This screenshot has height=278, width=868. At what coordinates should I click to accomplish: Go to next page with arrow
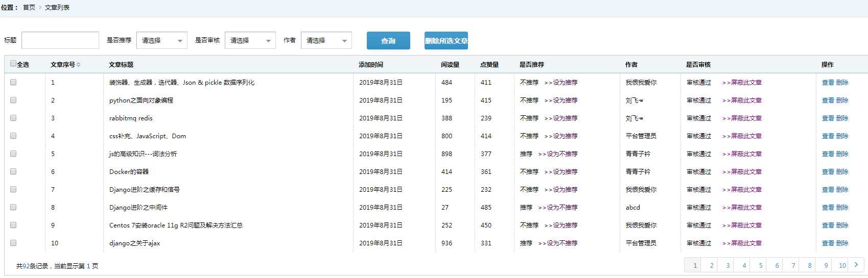[856, 265]
